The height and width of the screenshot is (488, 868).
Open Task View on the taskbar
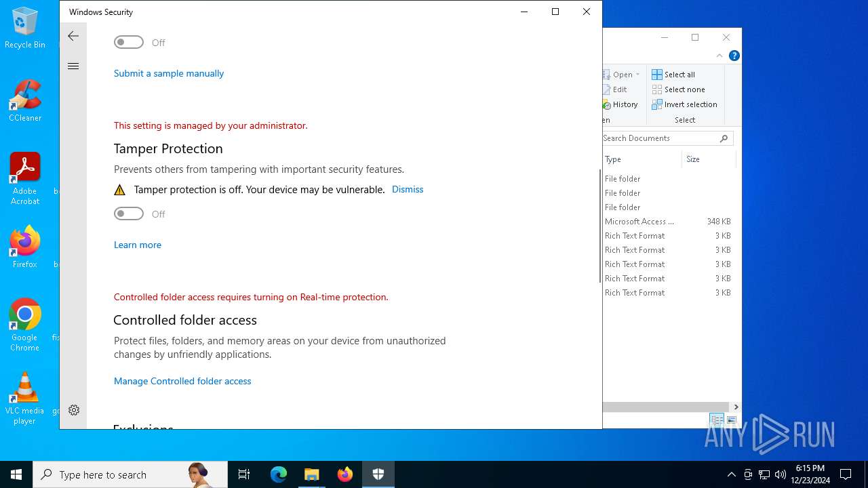click(x=244, y=474)
